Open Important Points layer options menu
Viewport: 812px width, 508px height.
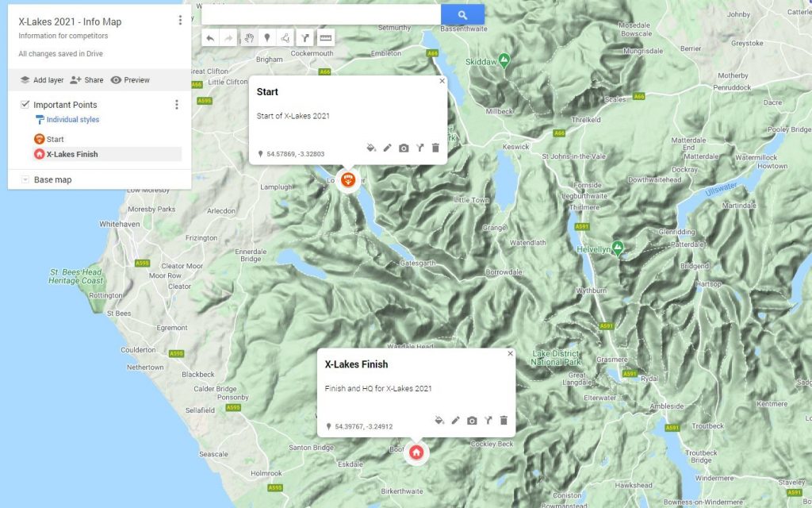pos(177,105)
